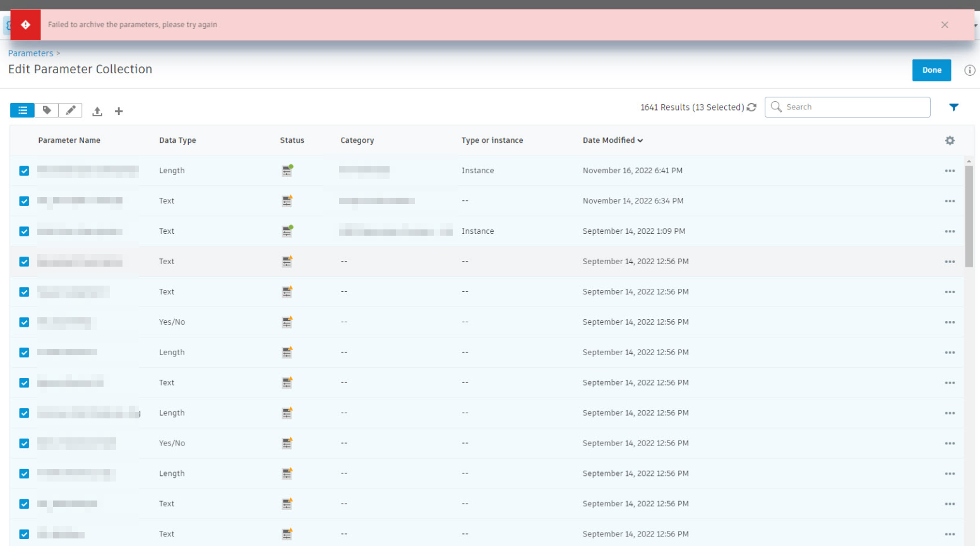Switch to the list view toolbar mode
Image resolution: width=980 pixels, height=546 pixels.
22,110
